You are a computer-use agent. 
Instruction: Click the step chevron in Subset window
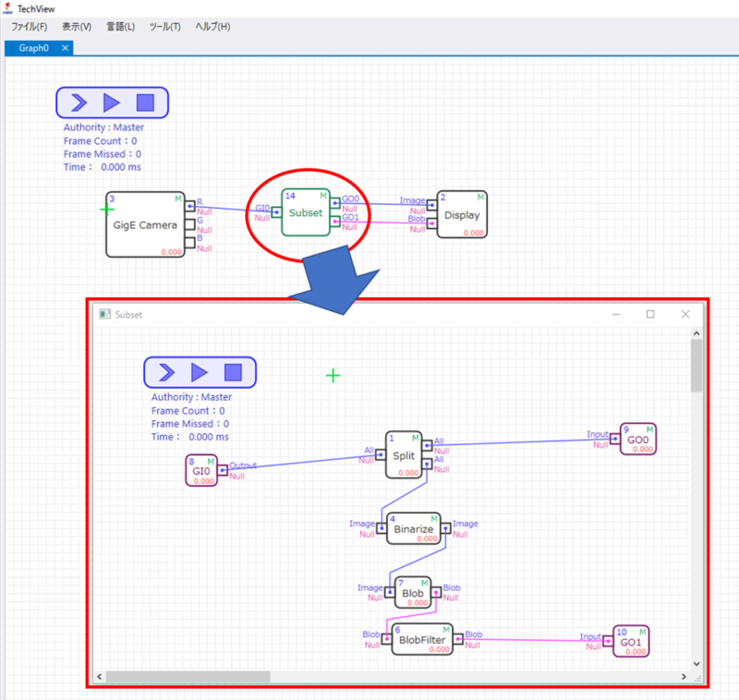(166, 372)
